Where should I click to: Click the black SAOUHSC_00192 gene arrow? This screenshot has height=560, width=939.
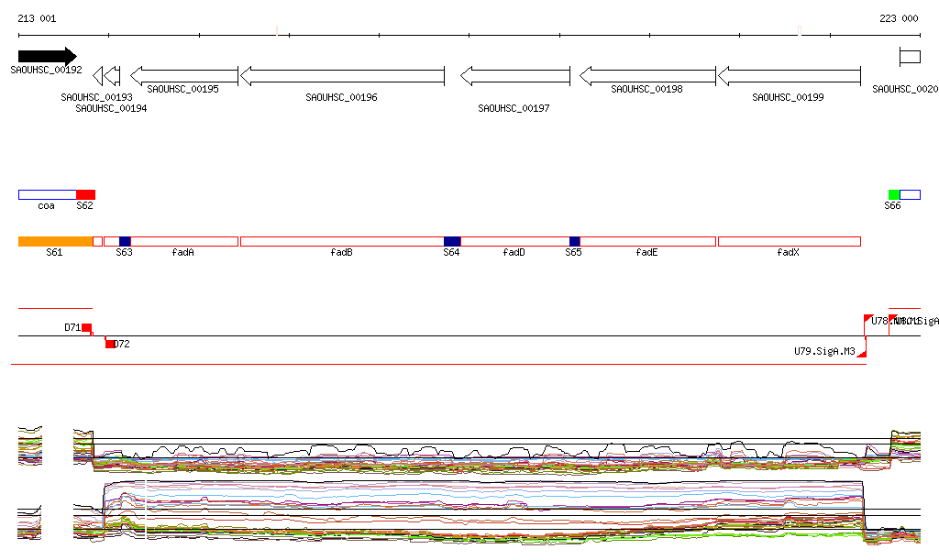tap(47, 57)
